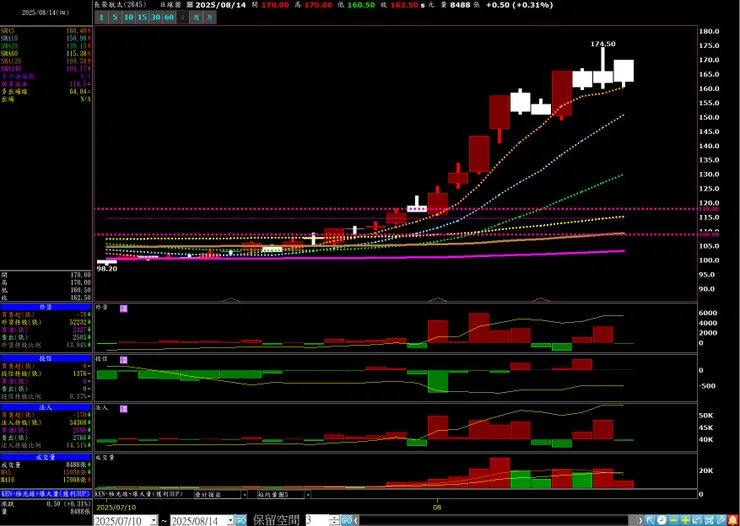
Task: Click the 98.20 low price label
Action: (107, 268)
